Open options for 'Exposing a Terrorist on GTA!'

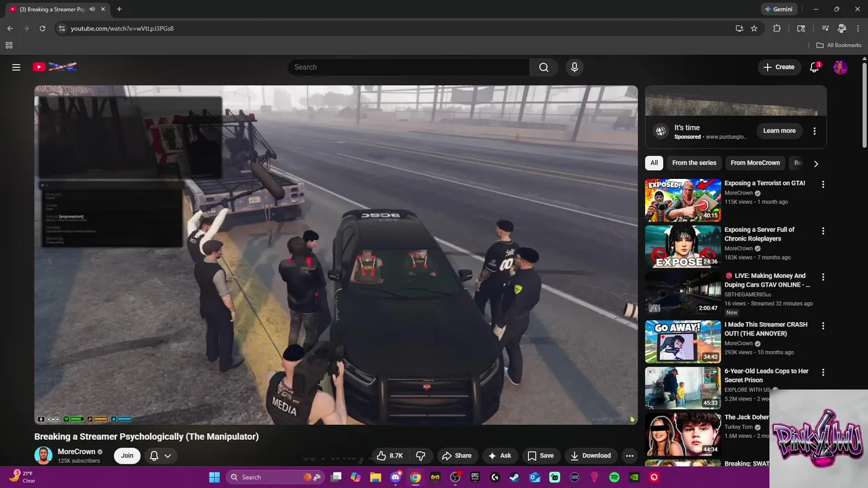[x=823, y=184]
